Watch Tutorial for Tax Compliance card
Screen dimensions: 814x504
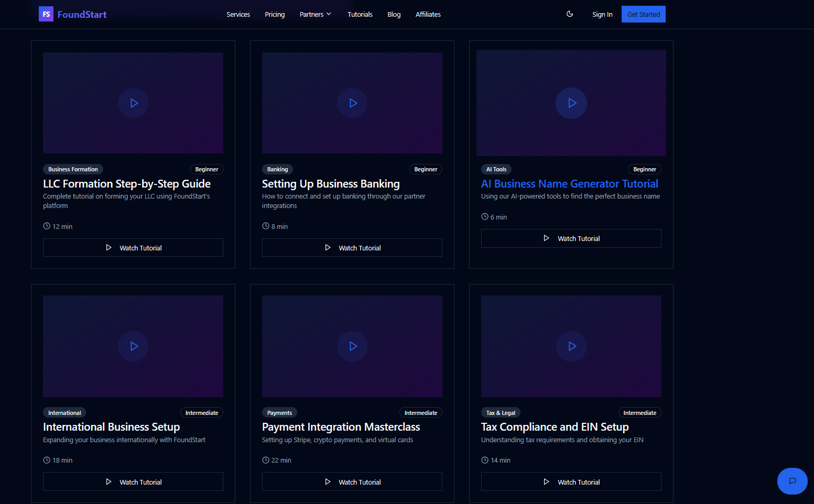tap(571, 482)
